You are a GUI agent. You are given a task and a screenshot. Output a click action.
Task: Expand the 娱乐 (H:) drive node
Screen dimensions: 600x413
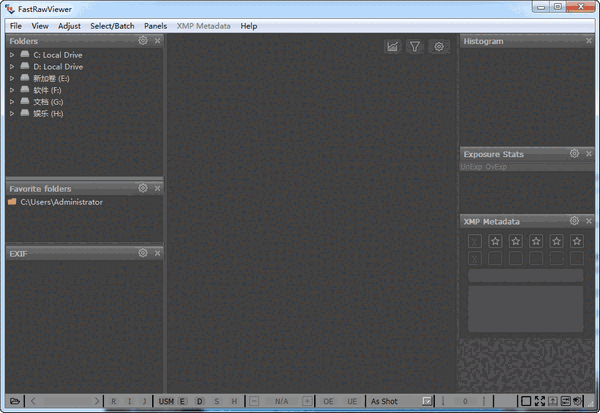coord(12,114)
